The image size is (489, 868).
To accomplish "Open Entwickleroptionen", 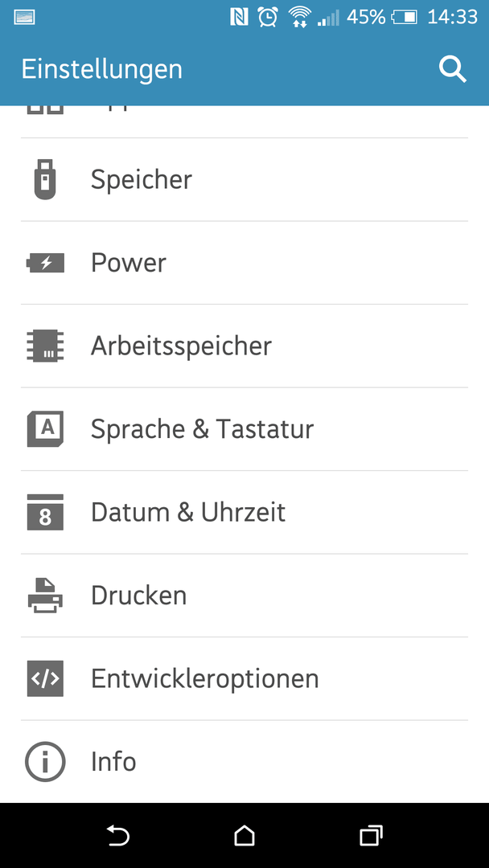I will [204, 679].
